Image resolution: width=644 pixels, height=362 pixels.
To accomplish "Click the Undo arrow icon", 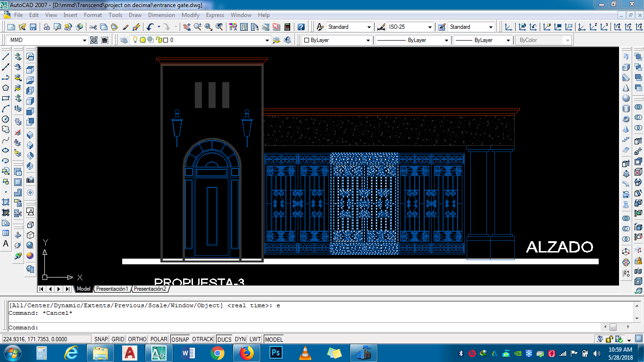I will [x=150, y=27].
